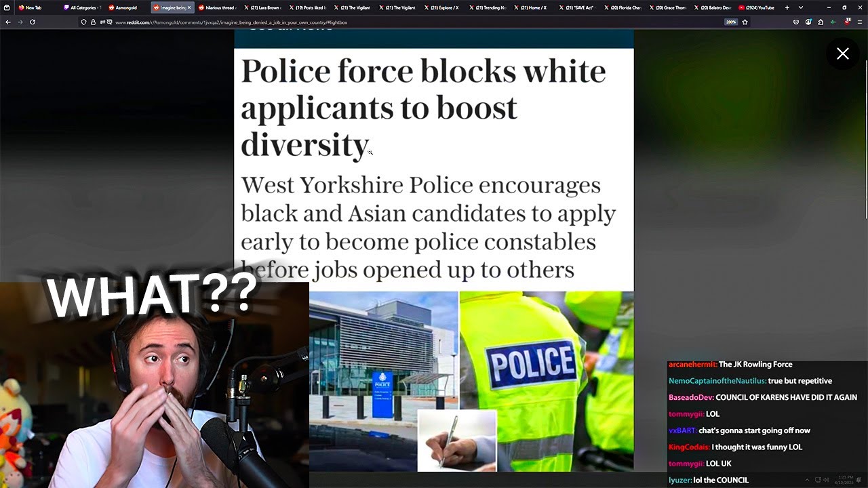
Task: Click the green extension icon in toolbar
Action: coord(833,22)
